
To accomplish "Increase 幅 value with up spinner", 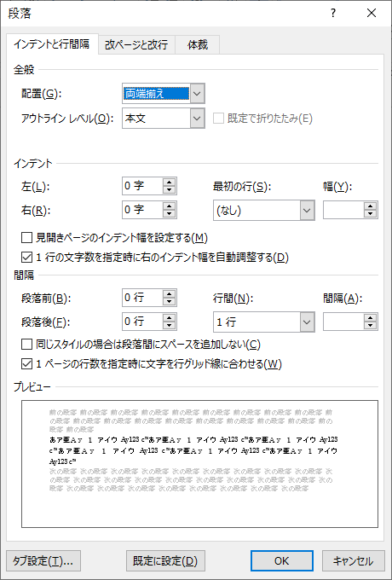I will click(370, 206).
